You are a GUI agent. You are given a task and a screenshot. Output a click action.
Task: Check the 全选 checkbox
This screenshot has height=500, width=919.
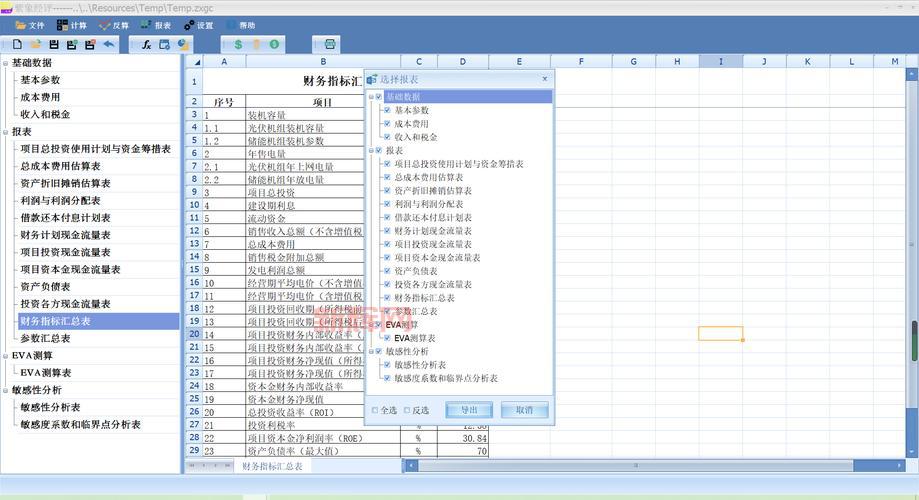(375, 410)
